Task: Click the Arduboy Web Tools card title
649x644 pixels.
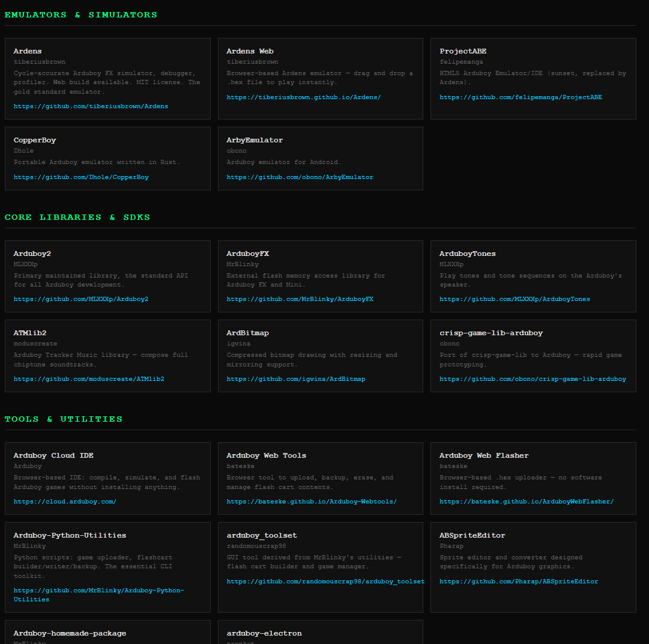Action: 266,455
